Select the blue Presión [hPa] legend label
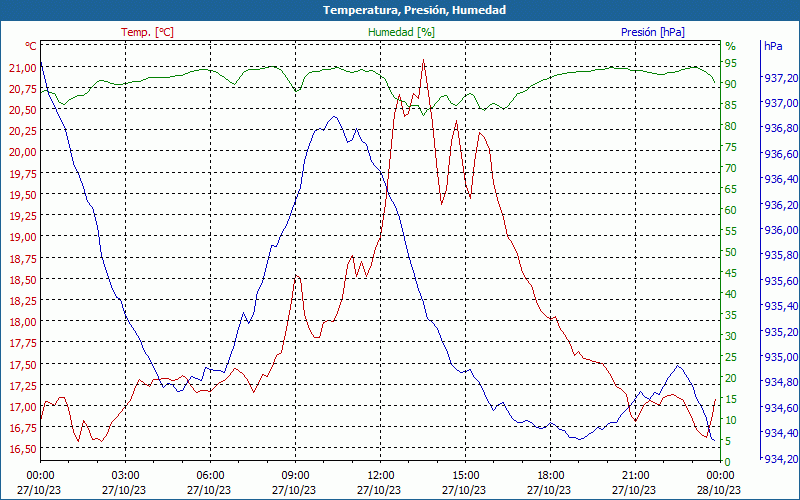The width and height of the screenshot is (800, 500). point(653,32)
